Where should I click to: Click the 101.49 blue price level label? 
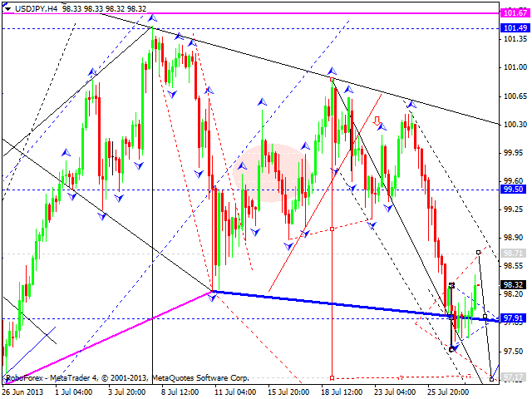click(x=515, y=28)
